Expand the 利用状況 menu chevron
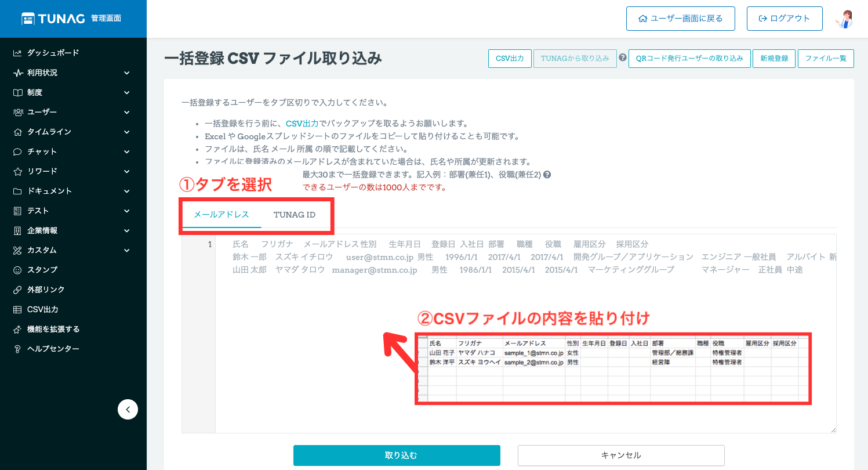The image size is (868, 470). [x=127, y=73]
